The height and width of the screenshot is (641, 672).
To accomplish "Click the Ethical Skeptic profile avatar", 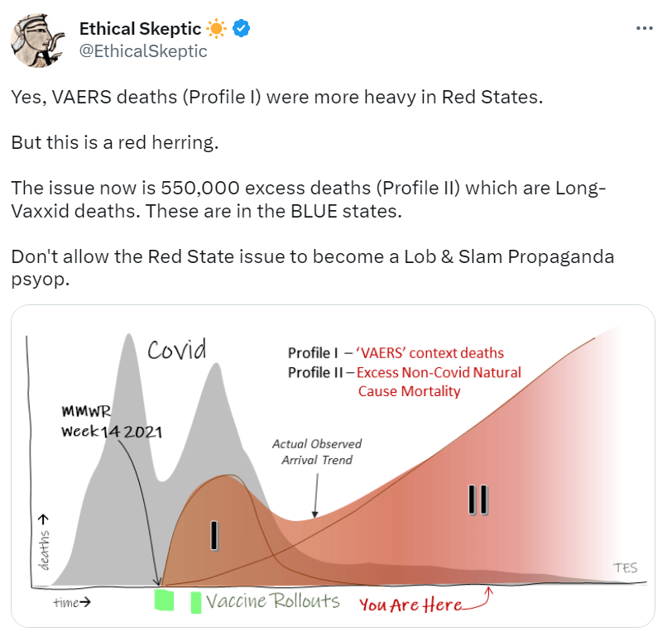I will tap(37, 40).
